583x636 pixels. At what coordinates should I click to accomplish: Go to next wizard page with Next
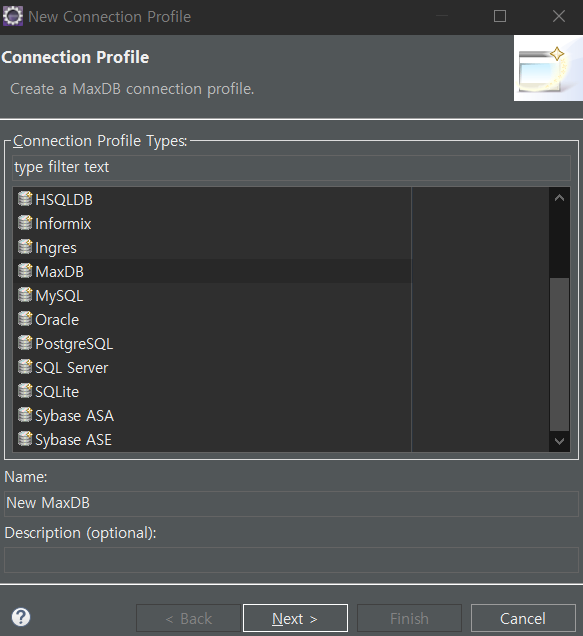pos(295,618)
